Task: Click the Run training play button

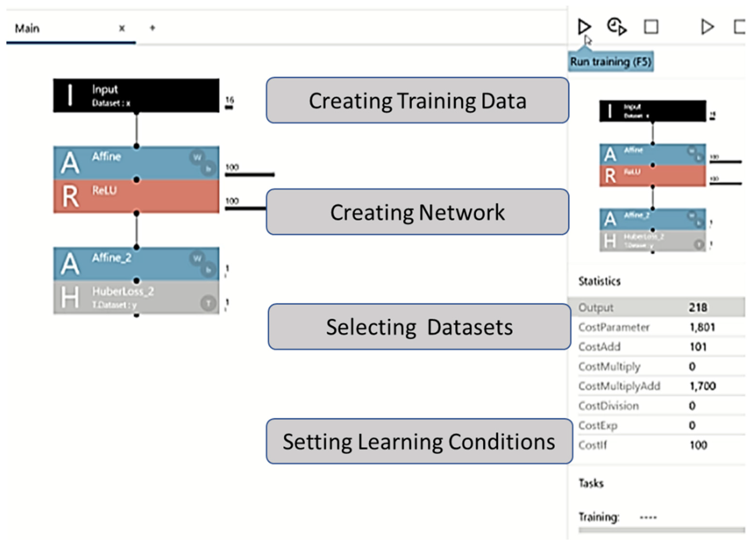Action: pos(584,27)
